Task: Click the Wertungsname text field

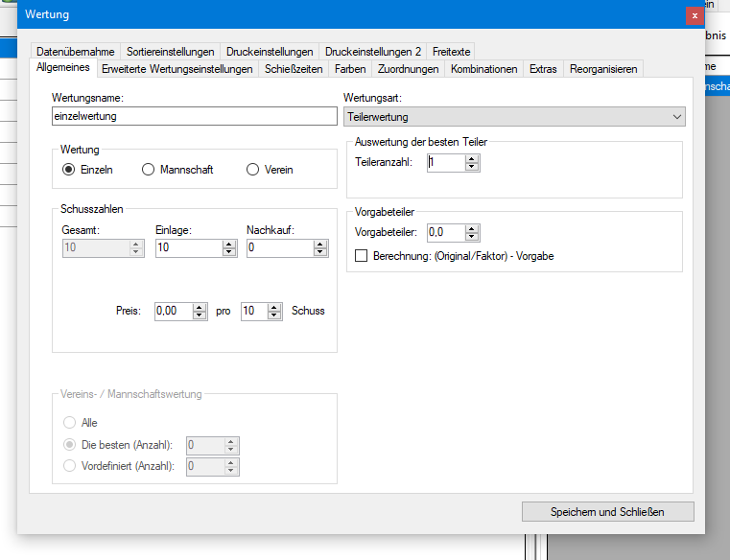Action: 195,116
